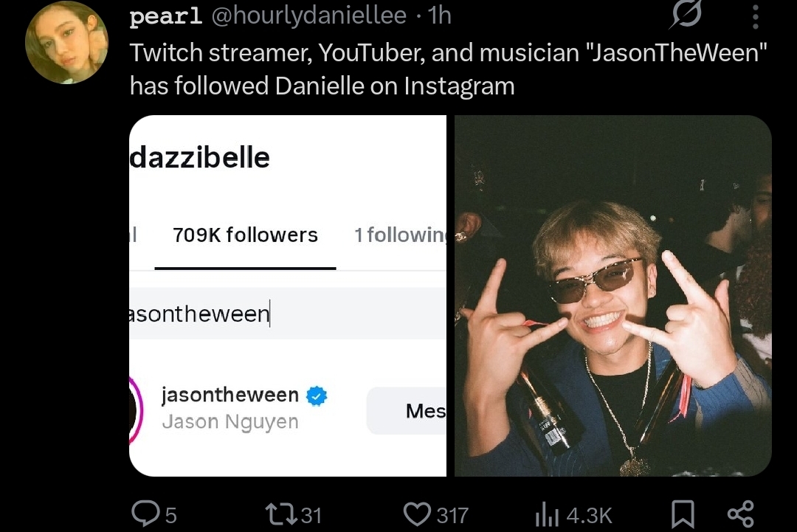Click the search field containing jasontheween
The height and width of the screenshot is (532, 797).
coord(288,314)
